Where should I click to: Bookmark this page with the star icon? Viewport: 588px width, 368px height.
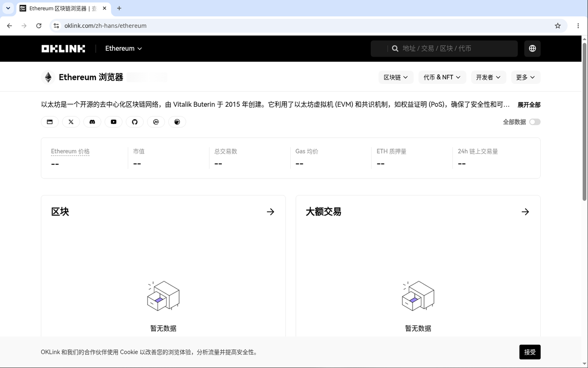point(558,26)
